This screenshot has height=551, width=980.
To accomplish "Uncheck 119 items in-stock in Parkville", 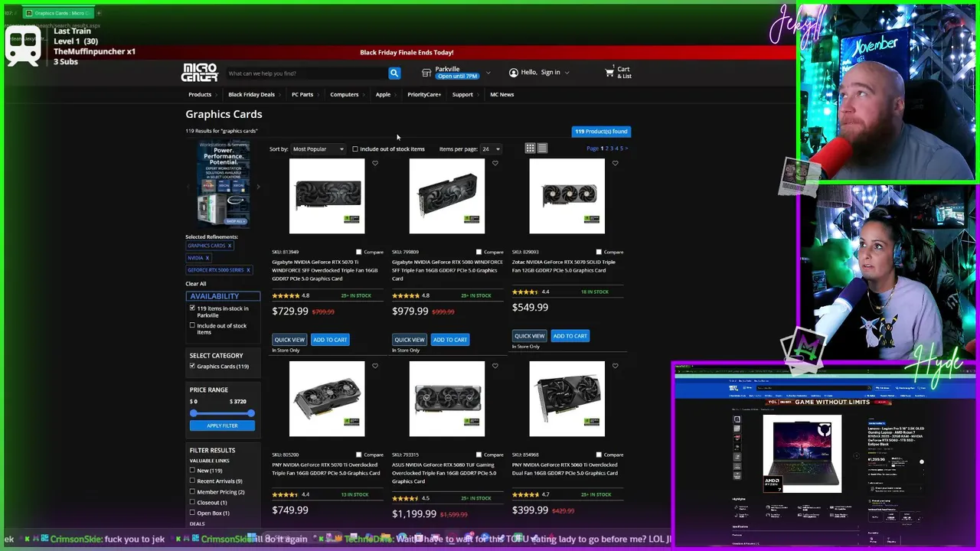I will point(192,308).
